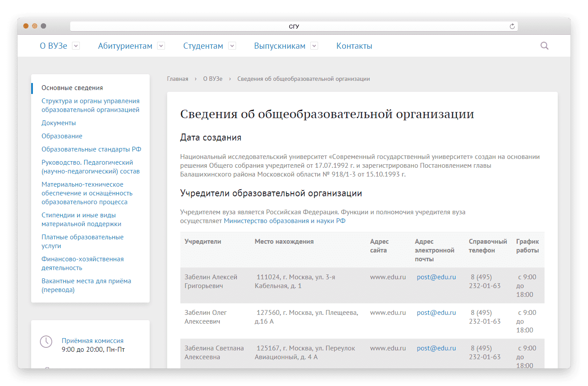The image size is (588, 386).
Task: Open Платные образовательные услуги link
Action: pos(82,242)
